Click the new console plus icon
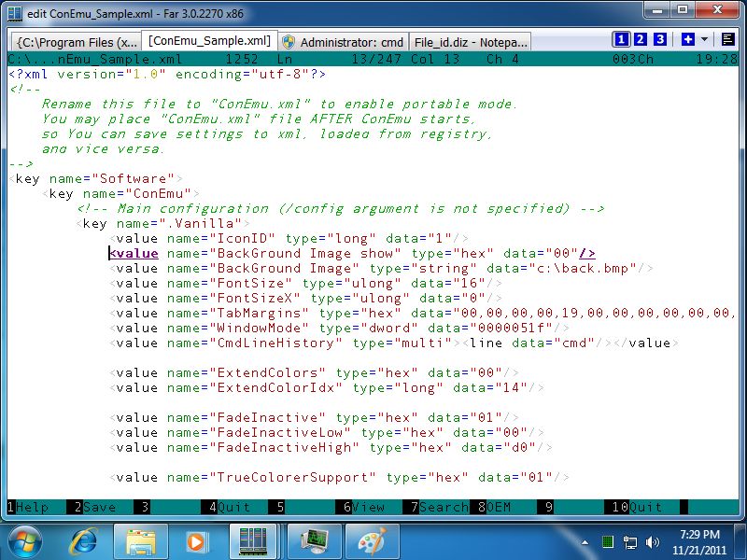Image resolution: width=747 pixels, height=560 pixels. tap(687, 39)
